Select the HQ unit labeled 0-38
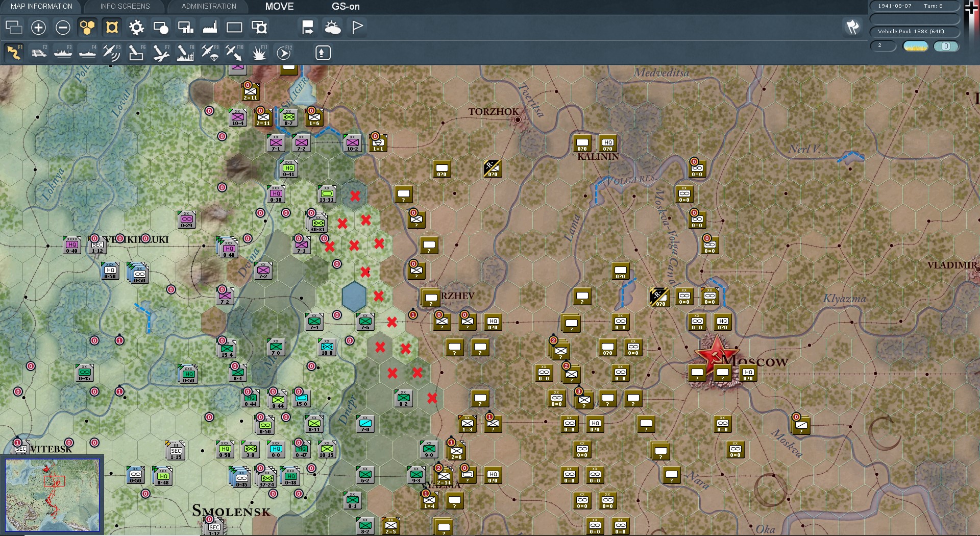The image size is (980, 536). pyautogui.click(x=276, y=194)
